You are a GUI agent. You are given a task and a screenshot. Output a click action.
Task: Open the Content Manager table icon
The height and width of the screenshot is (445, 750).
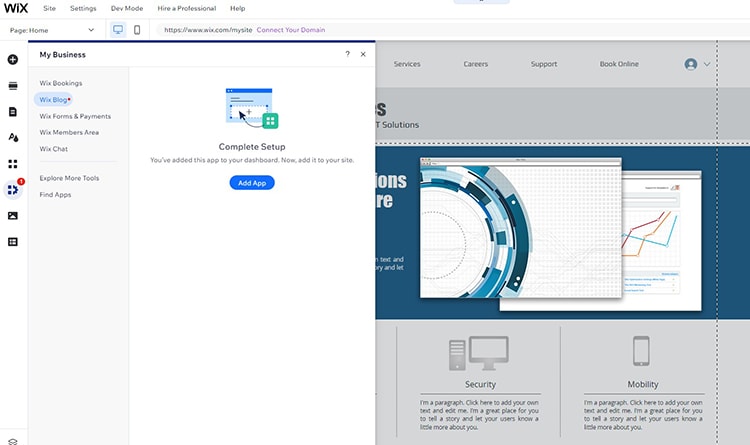(x=13, y=242)
